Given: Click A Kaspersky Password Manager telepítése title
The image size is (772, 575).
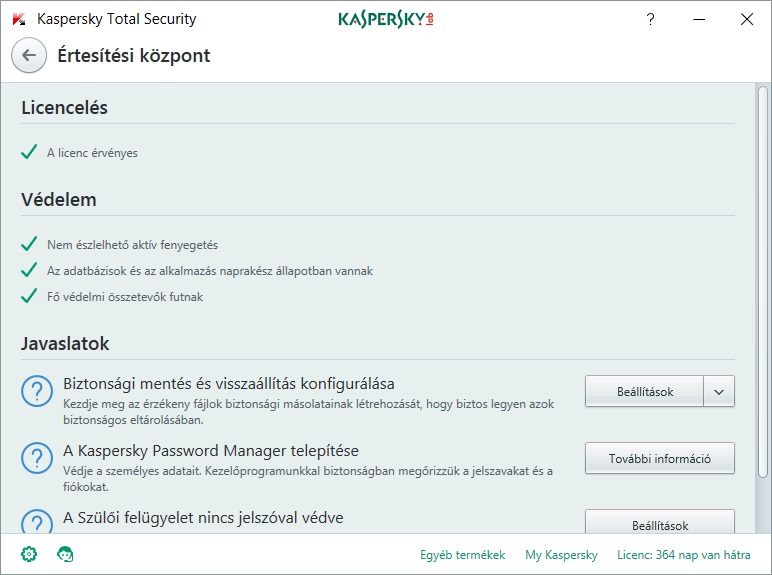Looking at the screenshot, I should tap(211, 450).
